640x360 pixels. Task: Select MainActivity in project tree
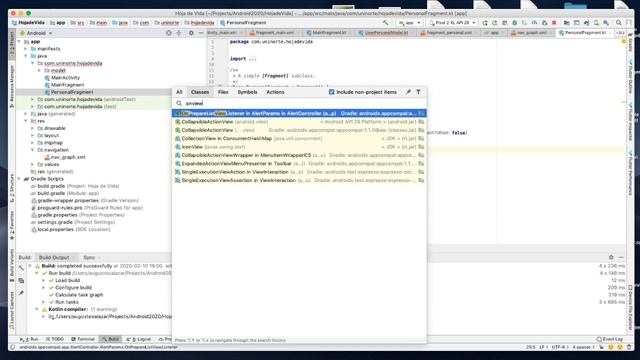click(x=65, y=78)
